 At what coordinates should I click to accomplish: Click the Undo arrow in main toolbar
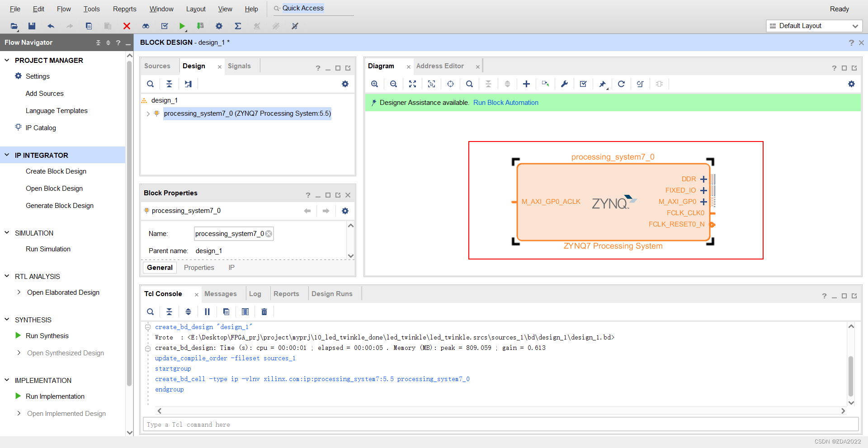pyautogui.click(x=51, y=26)
